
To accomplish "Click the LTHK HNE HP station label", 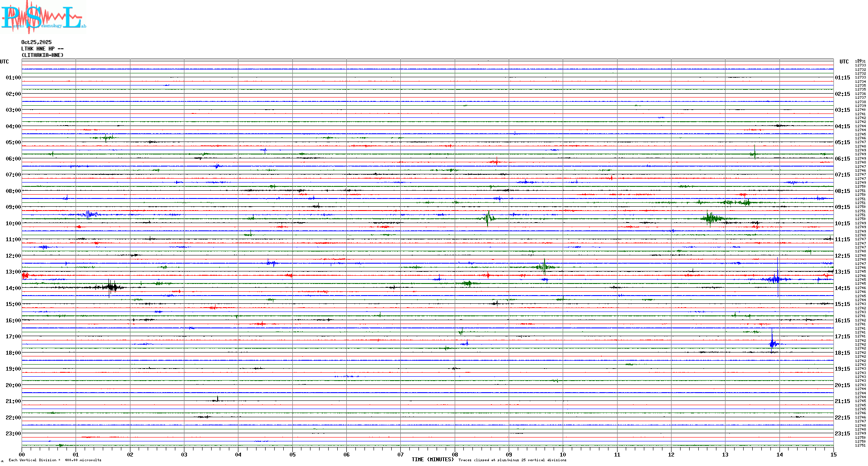I will (42, 49).
